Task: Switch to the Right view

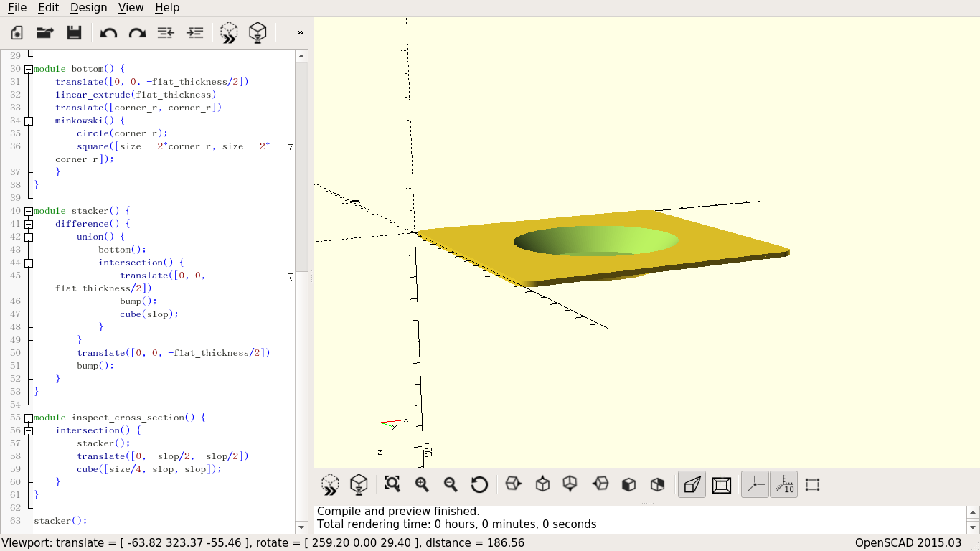Action: pyautogui.click(x=513, y=484)
